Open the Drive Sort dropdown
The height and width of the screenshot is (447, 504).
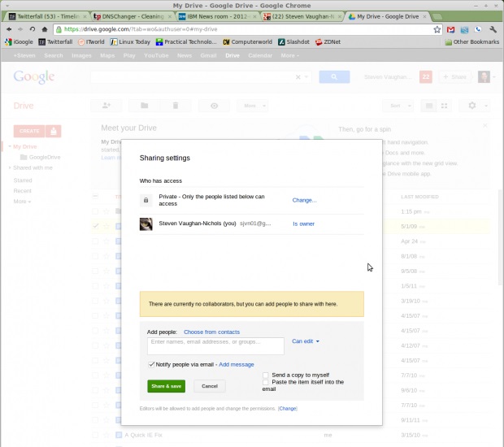(x=398, y=106)
